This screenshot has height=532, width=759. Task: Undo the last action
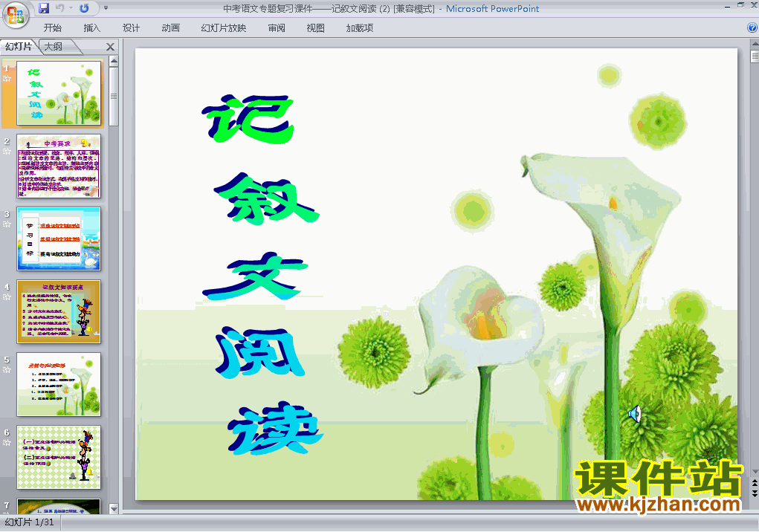tap(60, 8)
